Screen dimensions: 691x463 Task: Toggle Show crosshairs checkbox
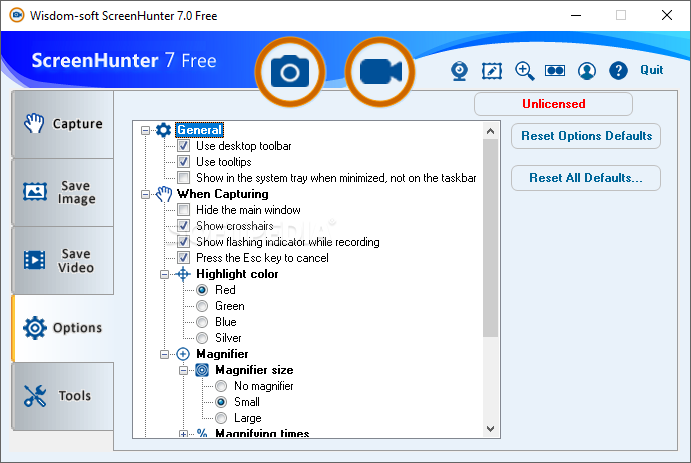[183, 226]
